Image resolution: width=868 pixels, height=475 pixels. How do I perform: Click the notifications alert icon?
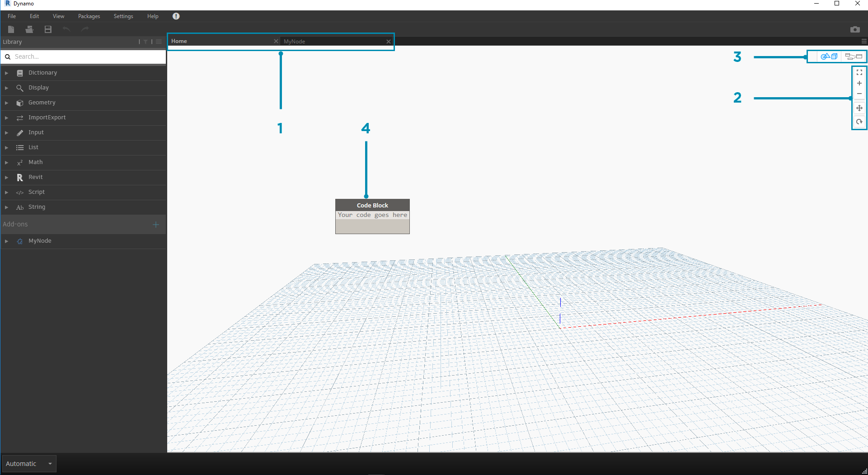coord(176,16)
